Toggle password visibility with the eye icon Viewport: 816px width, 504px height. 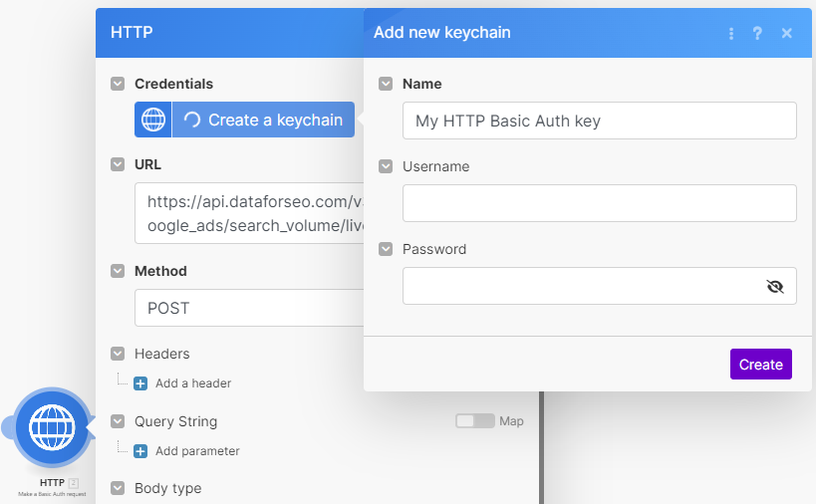pyautogui.click(x=775, y=286)
